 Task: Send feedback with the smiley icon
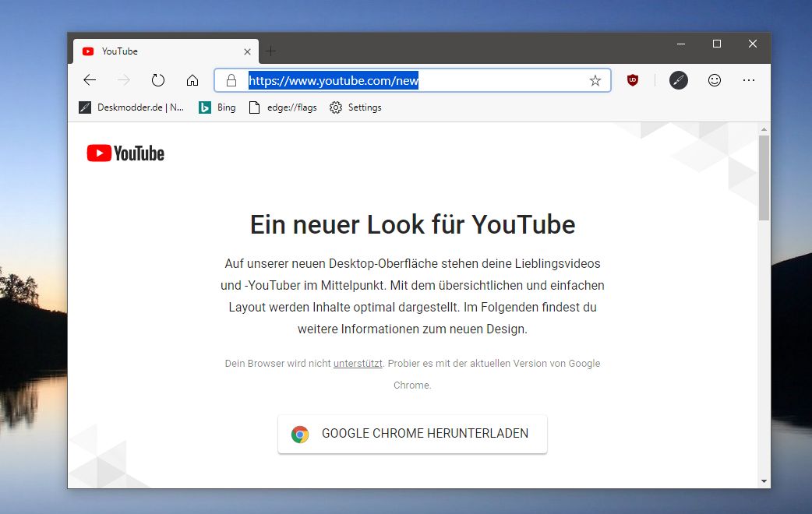(x=715, y=80)
